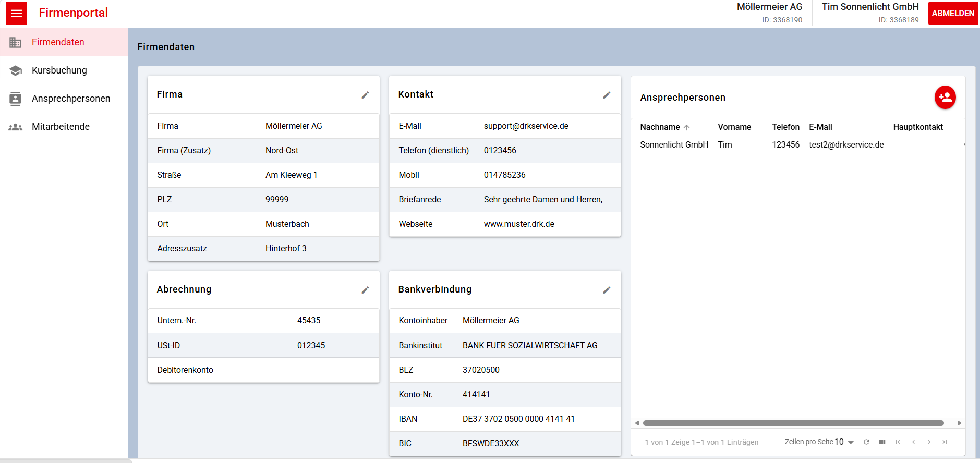
Task: Click the ABMELDEN logout button
Action: [953, 14]
